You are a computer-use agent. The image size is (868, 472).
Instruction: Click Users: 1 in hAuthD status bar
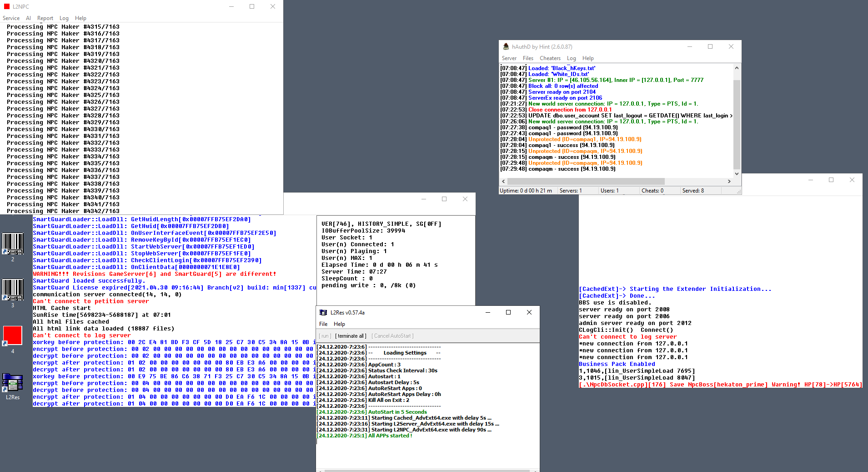[x=609, y=191]
